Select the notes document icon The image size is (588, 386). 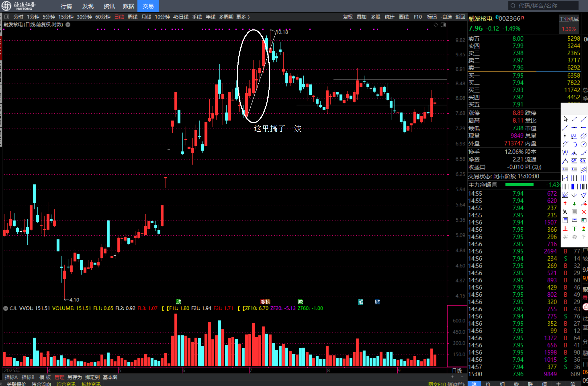[x=565, y=220]
